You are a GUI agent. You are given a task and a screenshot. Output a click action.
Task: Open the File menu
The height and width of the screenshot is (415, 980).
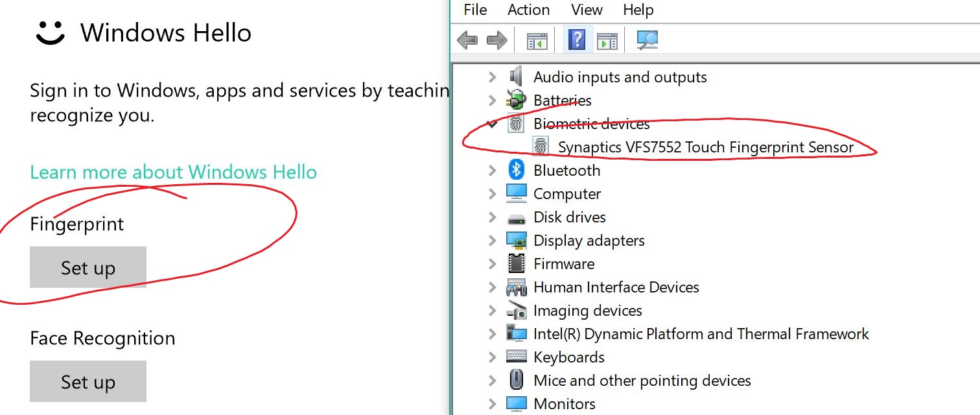click(x=475, y=10)
